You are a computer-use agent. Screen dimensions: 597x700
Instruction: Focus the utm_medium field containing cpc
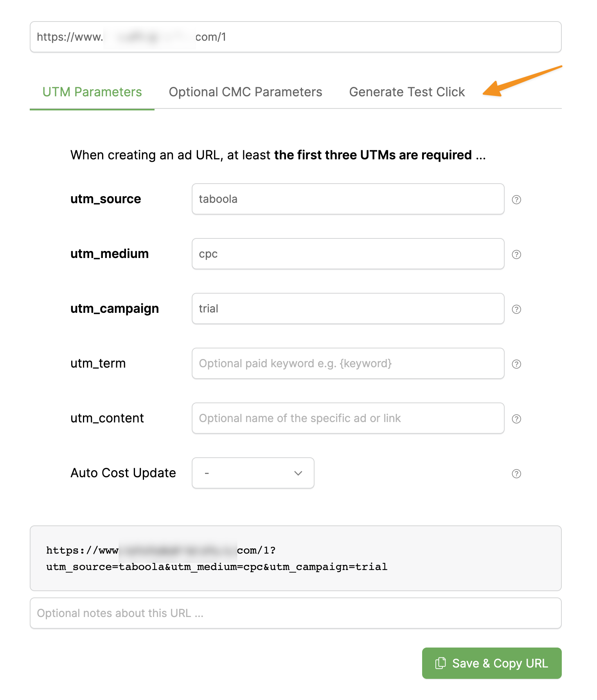point(347,254)
